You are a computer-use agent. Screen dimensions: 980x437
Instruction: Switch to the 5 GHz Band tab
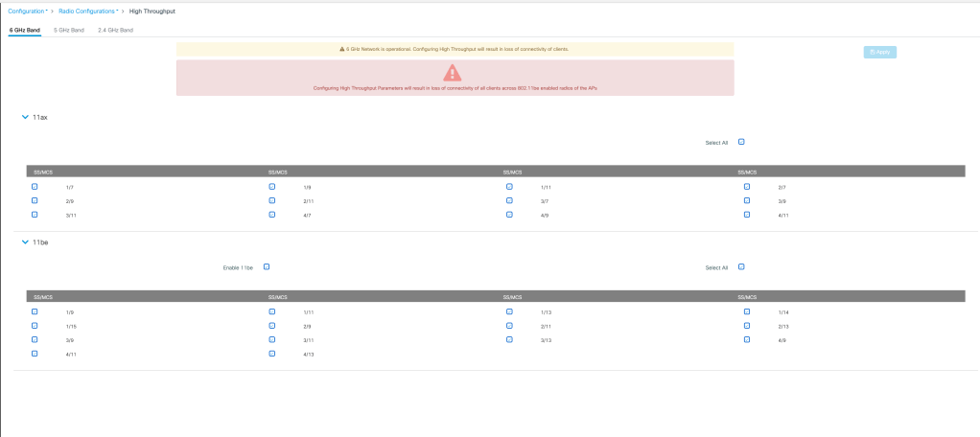pyautogui.click(x=69, y=30)
